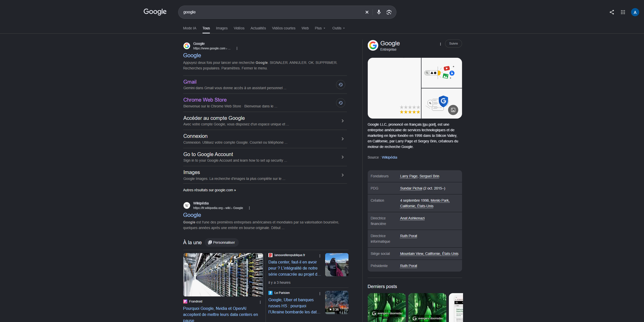The height and width of the screenshot is (322, 644).
Task: Click the Menlo Park creation location link
Action: [x=440, y=201]
